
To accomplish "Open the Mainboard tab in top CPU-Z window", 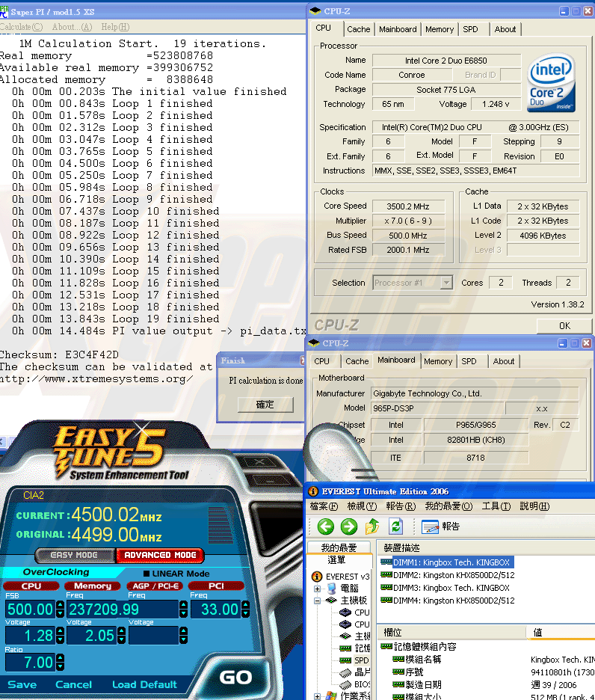I will (398, 29).
